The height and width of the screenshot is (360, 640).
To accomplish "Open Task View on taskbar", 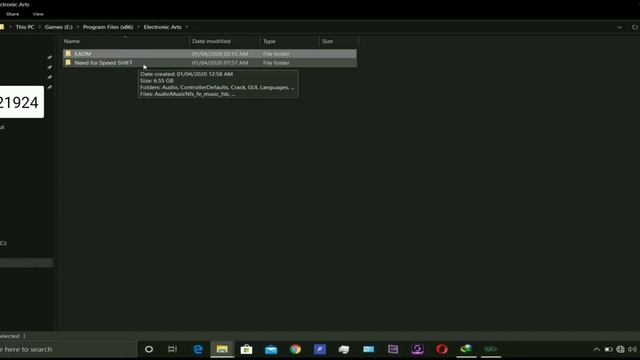I will click(x=173, y=349).
